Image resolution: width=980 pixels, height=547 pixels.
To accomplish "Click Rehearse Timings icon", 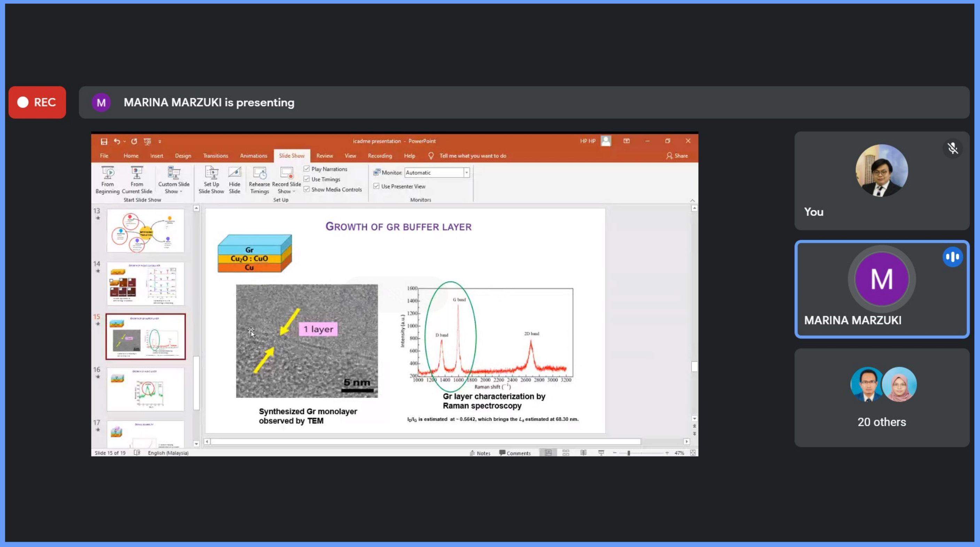I will [x=259, y=173].
